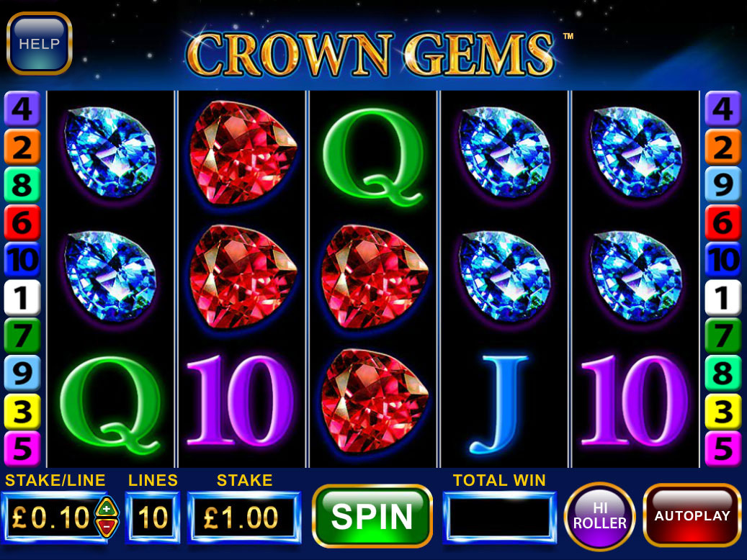Select yellow payline 3 marker on left

pyautogui.click(x=22, y=411)
